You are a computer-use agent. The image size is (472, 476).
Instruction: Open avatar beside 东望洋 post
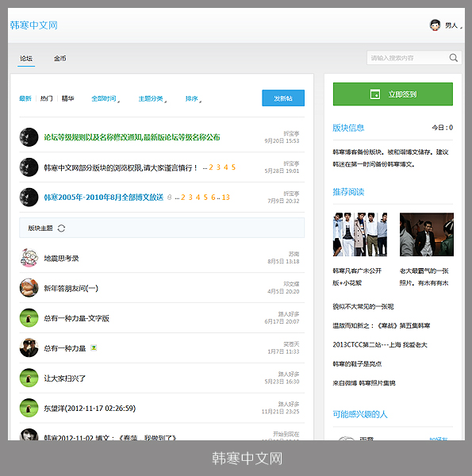[x=29, y=408]
